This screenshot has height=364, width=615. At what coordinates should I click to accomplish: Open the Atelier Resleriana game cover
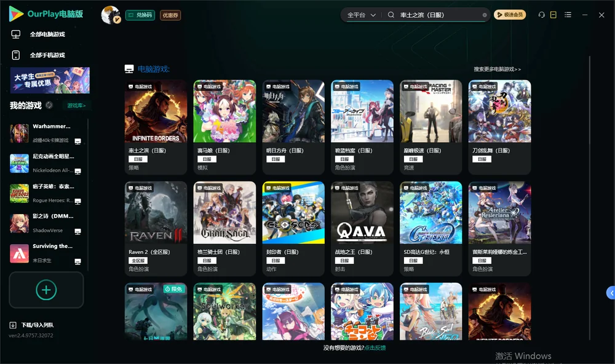(499, 213)
